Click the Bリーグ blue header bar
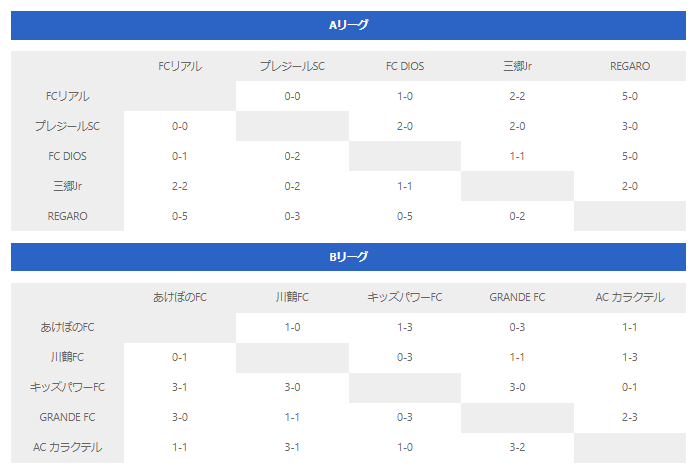The image size is (695, 474). click(348, 257)
